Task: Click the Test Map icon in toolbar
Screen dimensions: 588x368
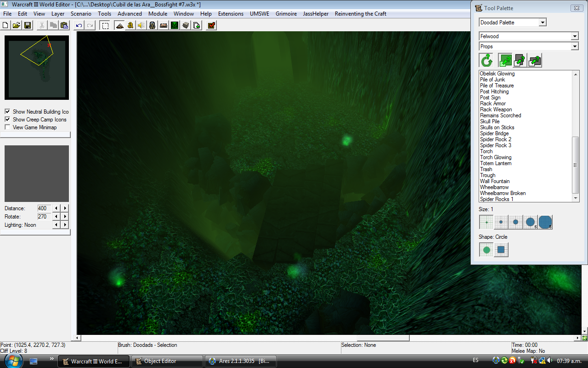Action: point(211,25)
